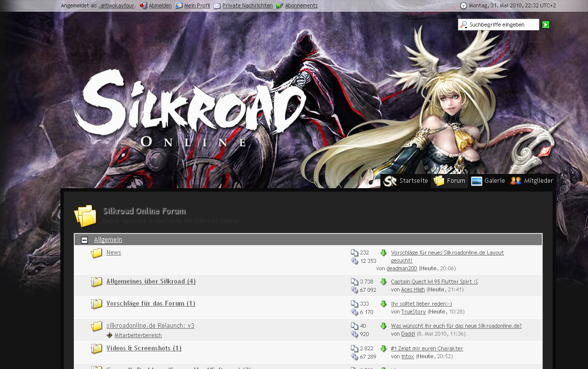This screenshot has width=588, height=369.
Task: Click the large Silkroad Online Forum folder icon
Action: (85, 216)
